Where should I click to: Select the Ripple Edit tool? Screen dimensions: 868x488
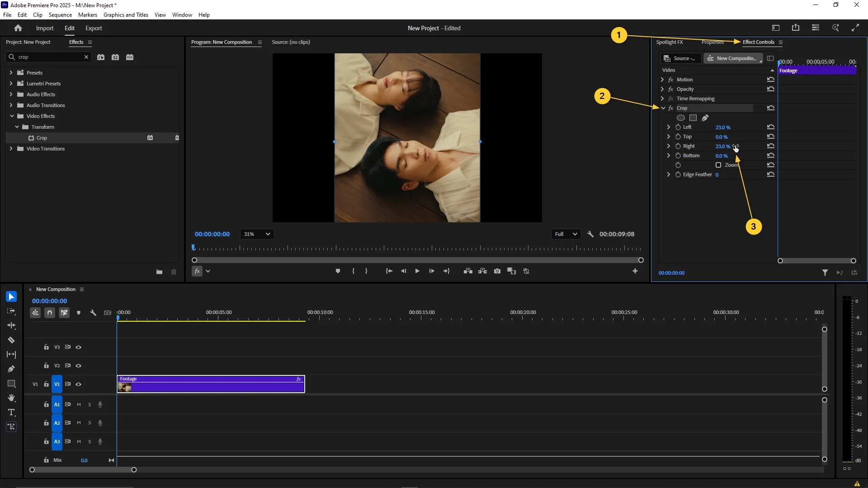click(x=11, y=325)
